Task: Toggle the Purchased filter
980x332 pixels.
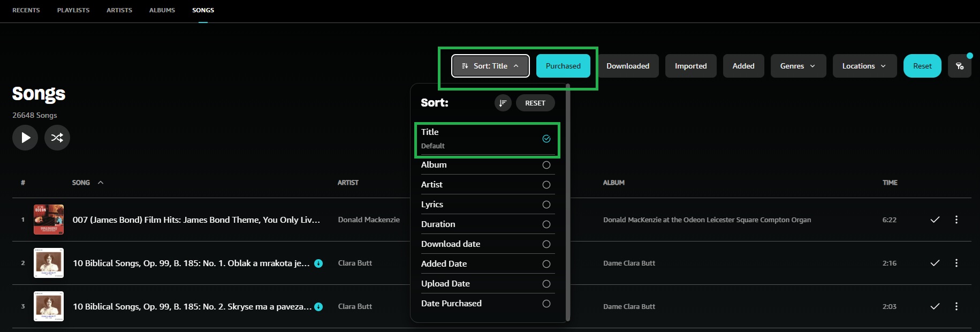Action: coord(563,66)
